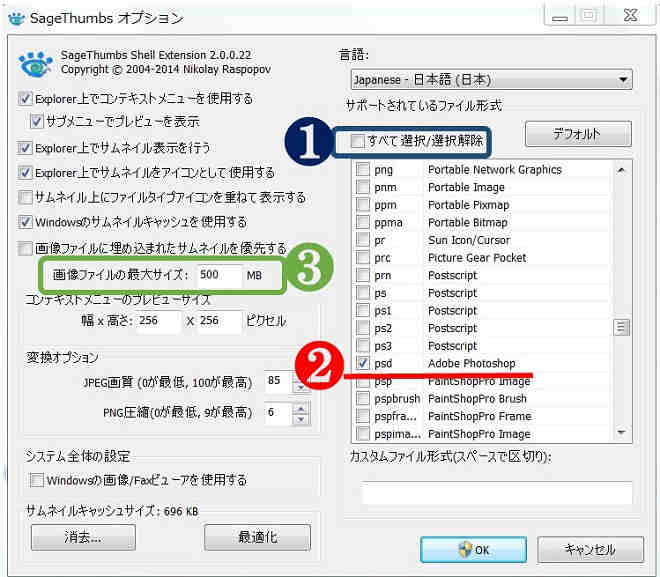Image resolution: width=660 pixels, height=577 pixels.
Task: Click the 消去 clear cache button
Action: [80, 537]
